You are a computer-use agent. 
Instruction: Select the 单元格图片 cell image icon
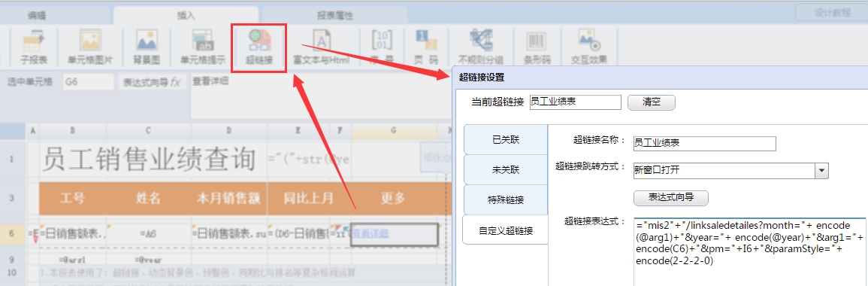pos(90,47)
